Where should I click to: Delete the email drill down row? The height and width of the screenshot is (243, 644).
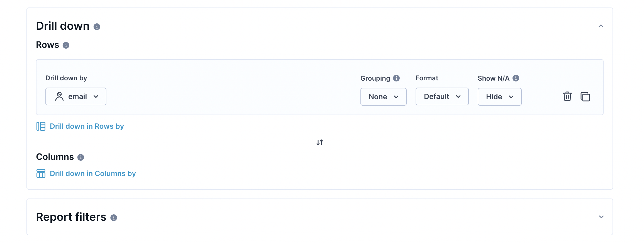[567, 96]
